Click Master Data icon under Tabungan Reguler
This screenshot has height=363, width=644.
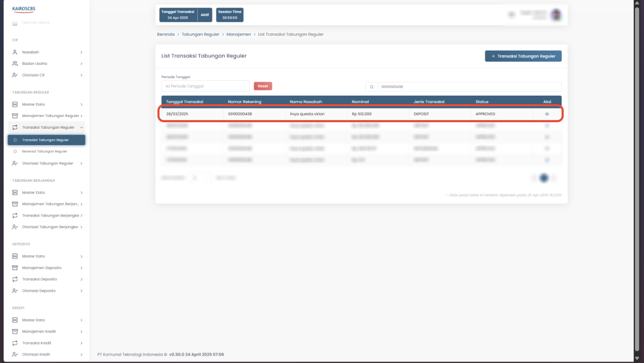coord(15,104)
